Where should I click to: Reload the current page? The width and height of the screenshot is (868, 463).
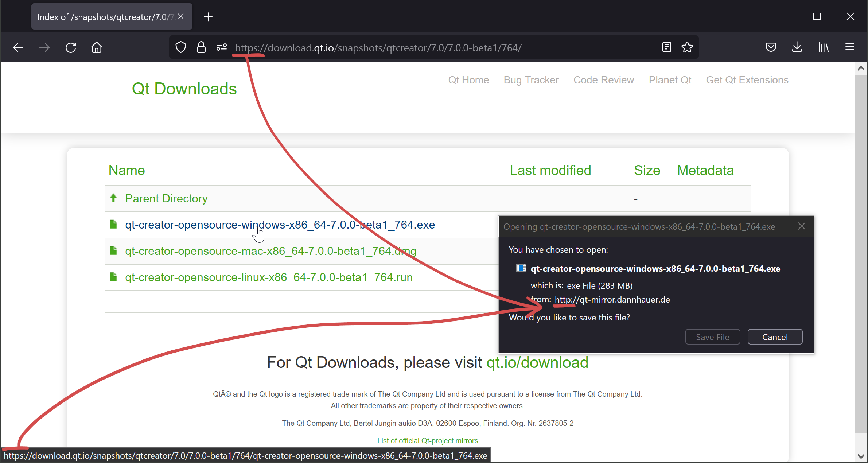[71, 47]
